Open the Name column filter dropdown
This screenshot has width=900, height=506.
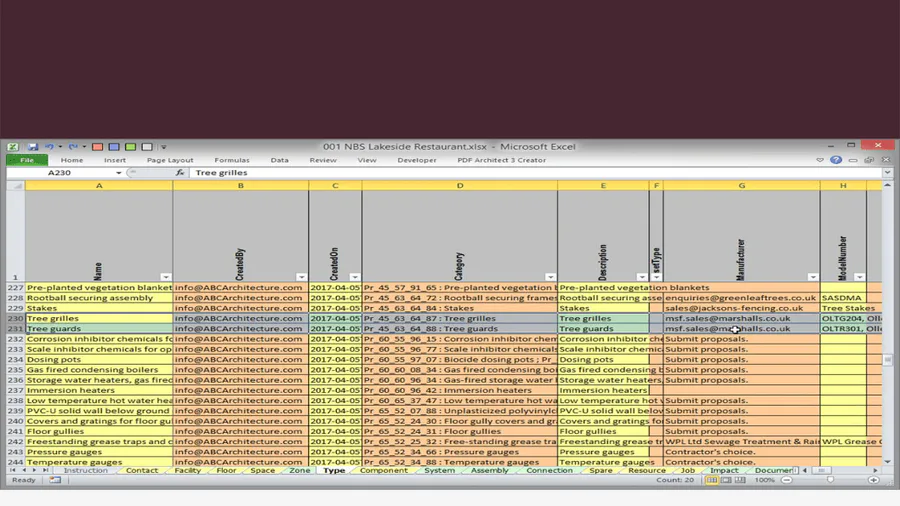click(165, 277)
